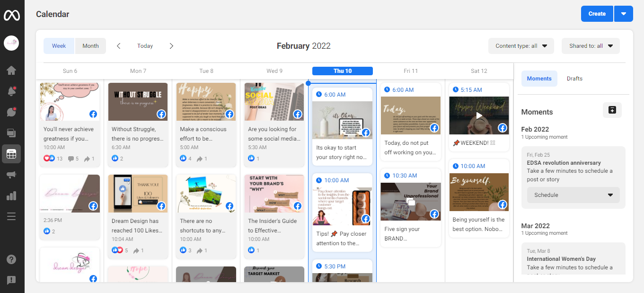Open Posts and stories sidebar icon

tap(11, 133)
